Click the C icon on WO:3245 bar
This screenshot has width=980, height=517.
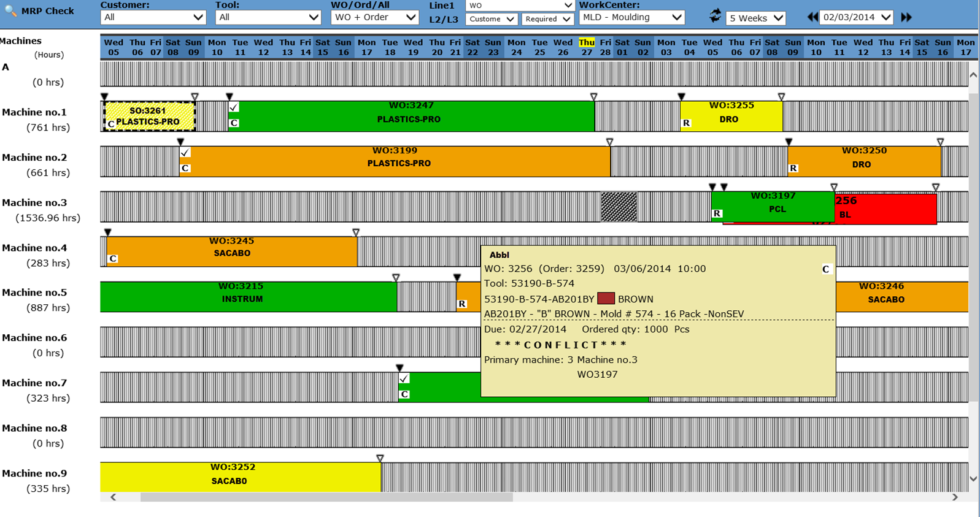tap(113, 259)
